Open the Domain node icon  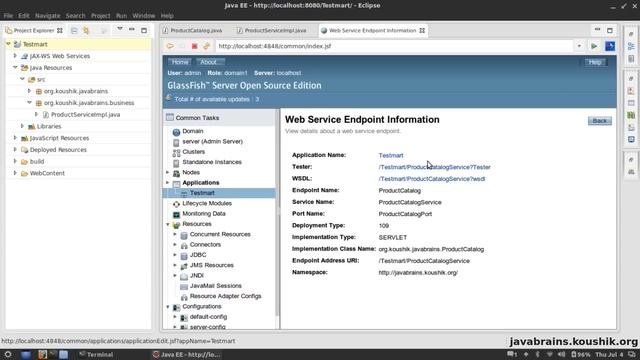pos(176,132)
